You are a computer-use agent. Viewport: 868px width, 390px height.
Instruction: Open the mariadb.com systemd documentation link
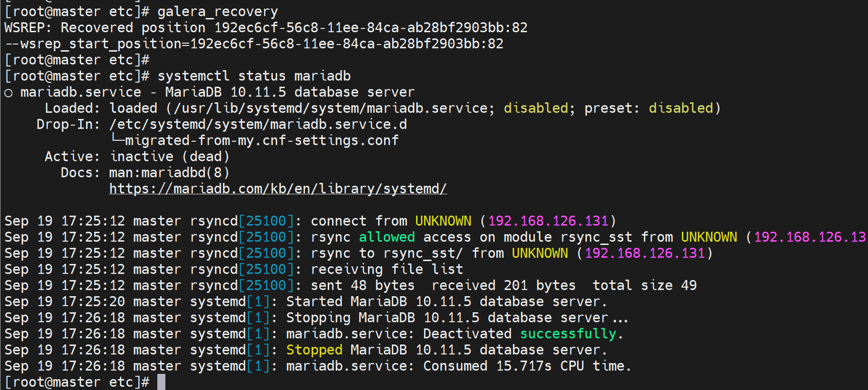[278, 189]
